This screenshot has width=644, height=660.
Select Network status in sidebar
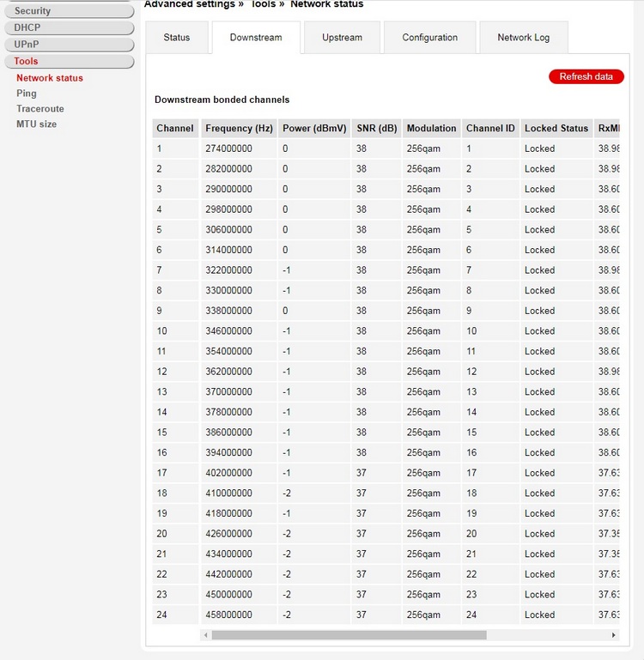(50, 78)
